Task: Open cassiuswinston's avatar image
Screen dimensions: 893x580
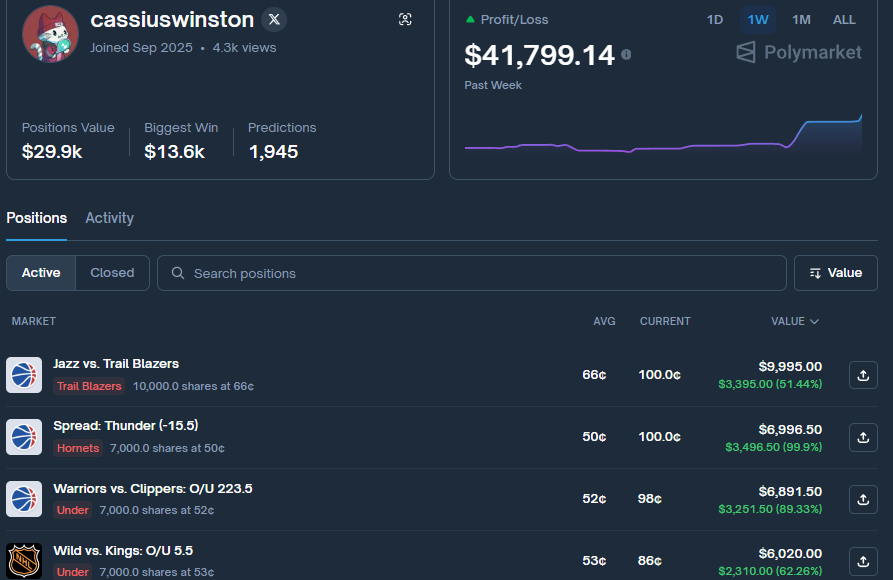Action: [x=50, y=34]
